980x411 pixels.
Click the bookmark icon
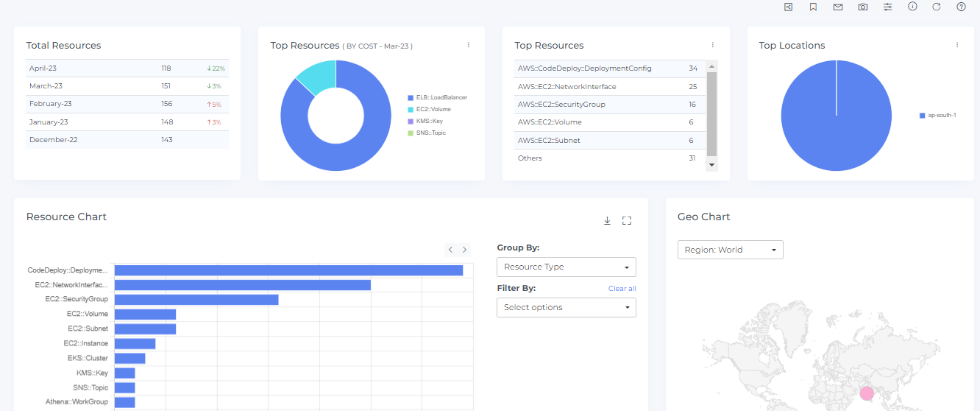[813, 7]
